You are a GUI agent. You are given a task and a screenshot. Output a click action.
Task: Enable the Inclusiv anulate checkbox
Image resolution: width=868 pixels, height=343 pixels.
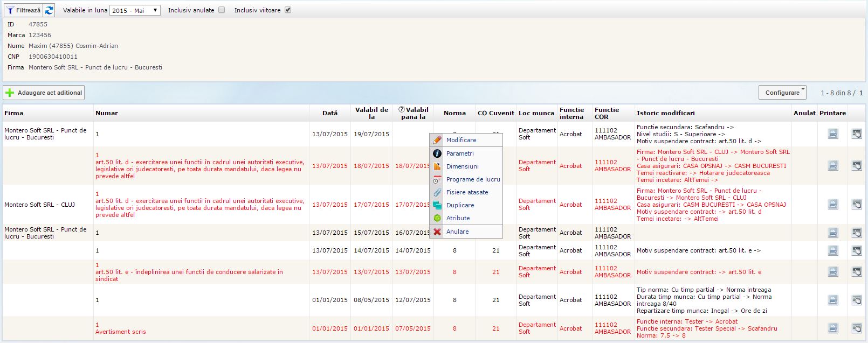click(x=222, y=10)
